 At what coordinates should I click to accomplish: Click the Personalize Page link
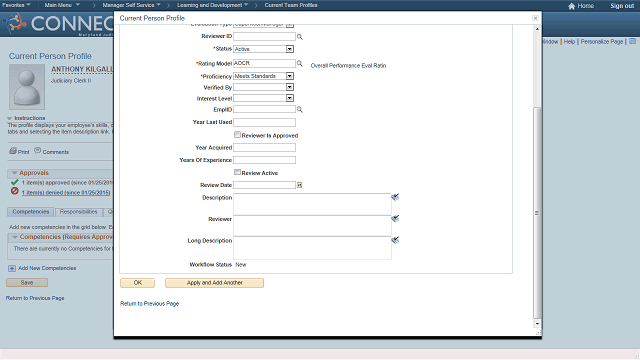pos(602,42)
